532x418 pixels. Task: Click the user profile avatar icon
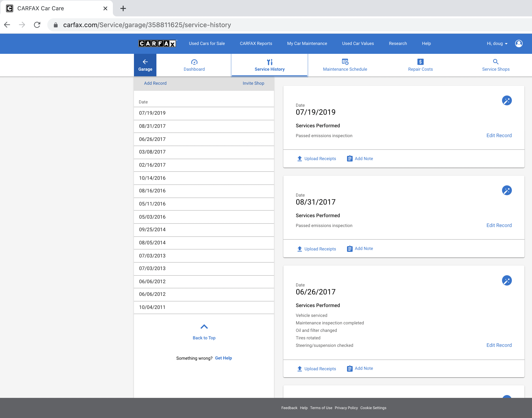click(x=519, y=44)
